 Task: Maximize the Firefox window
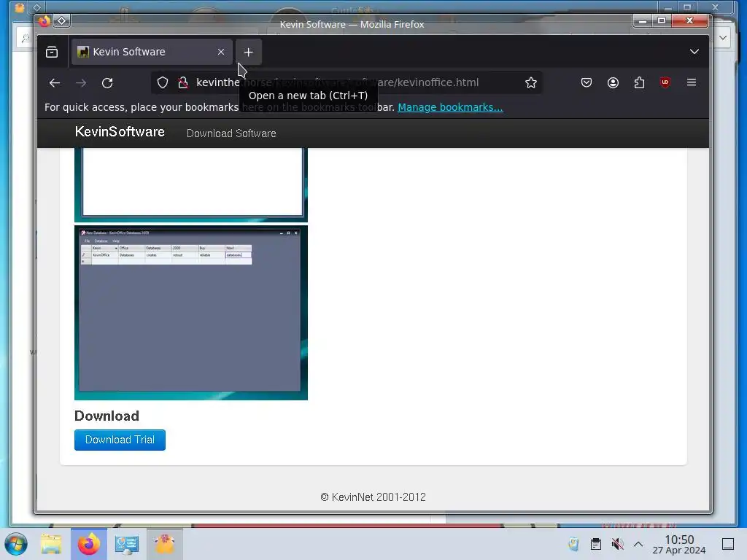click(662, 21)
